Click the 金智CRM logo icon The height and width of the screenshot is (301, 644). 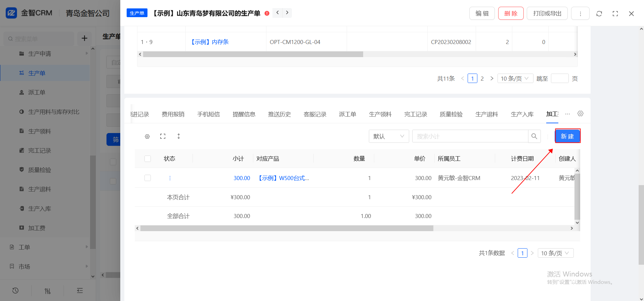pyautogui.click(x=11, y=13)
